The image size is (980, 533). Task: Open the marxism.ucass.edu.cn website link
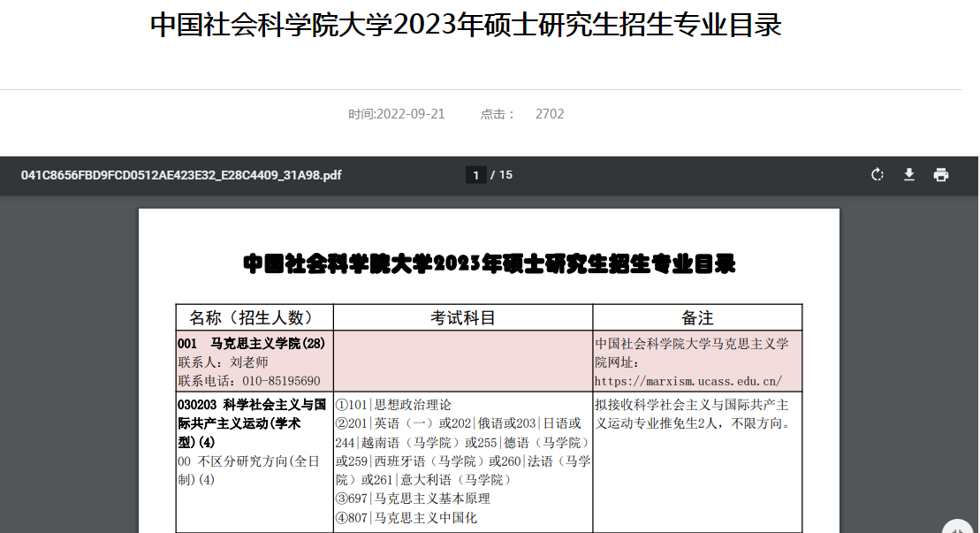click(688, 381)
